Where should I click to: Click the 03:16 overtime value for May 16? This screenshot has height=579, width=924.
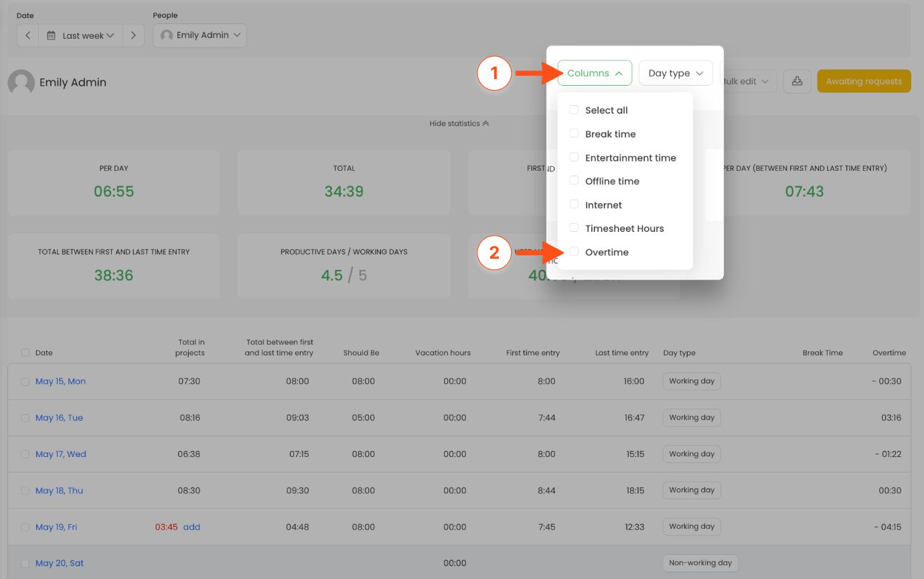pyautogui.click(x=891, y=417)
